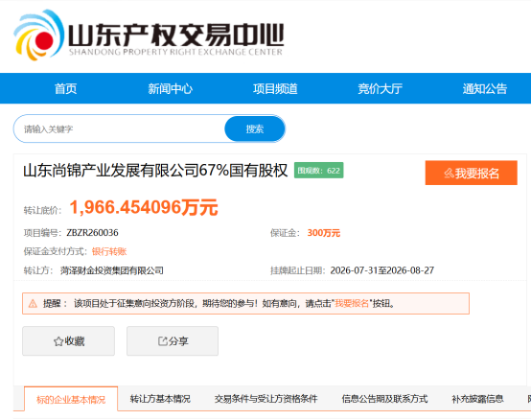Click the project title 山东尚锦产业发展有限公司67%国有股权
The image size is (531, 420).
(x=155, y=171)
